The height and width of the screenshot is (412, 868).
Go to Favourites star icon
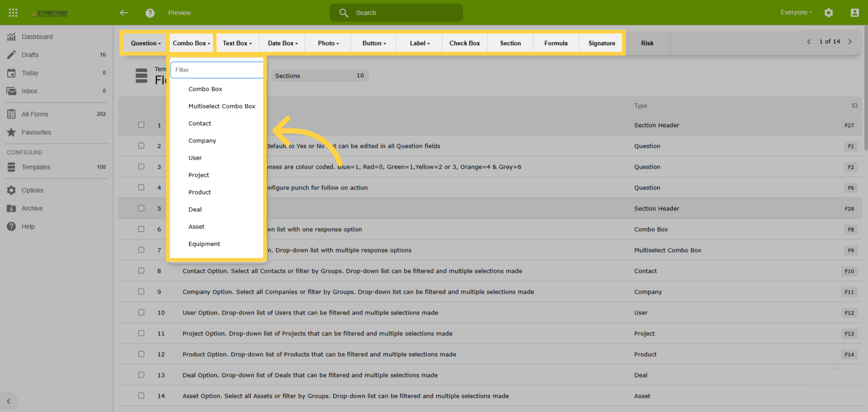coord(12,132)
